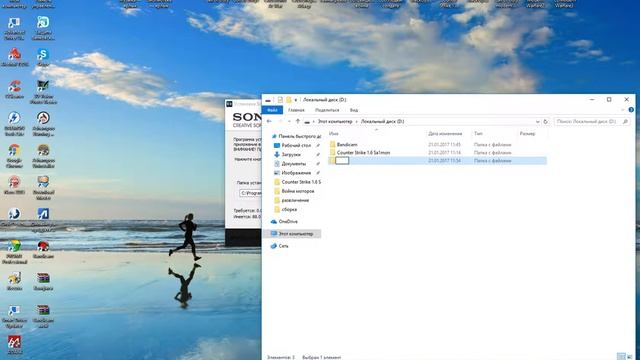
Task: Select Bandicam desktop icon
Action: 43,249
